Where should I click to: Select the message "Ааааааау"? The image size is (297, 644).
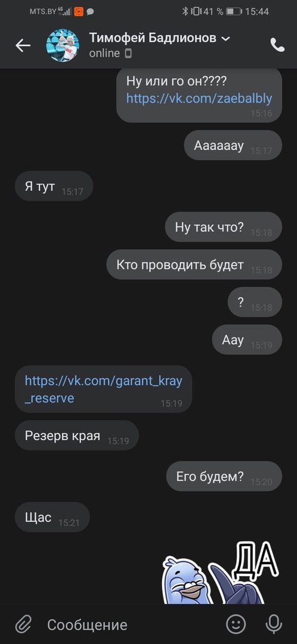click(233, 145)
